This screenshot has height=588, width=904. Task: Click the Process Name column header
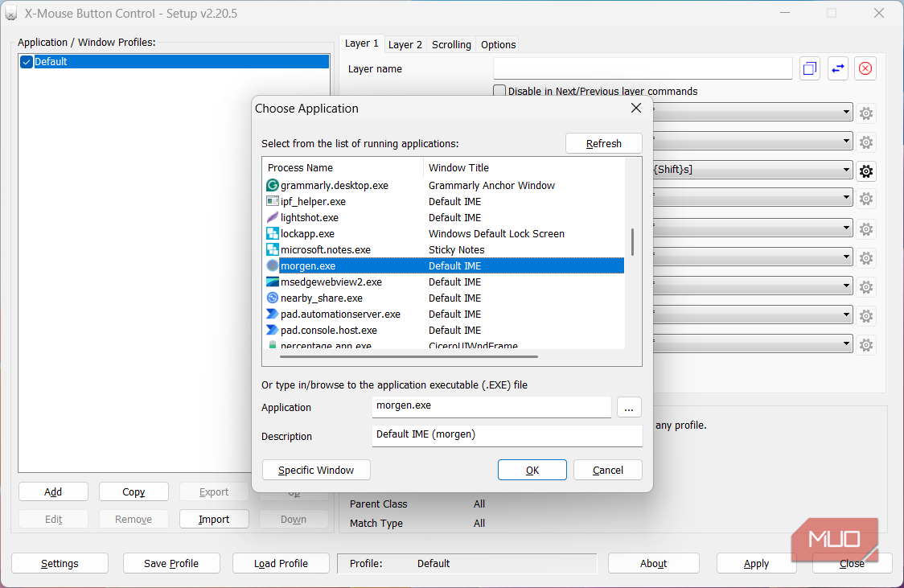click(344, 168)
